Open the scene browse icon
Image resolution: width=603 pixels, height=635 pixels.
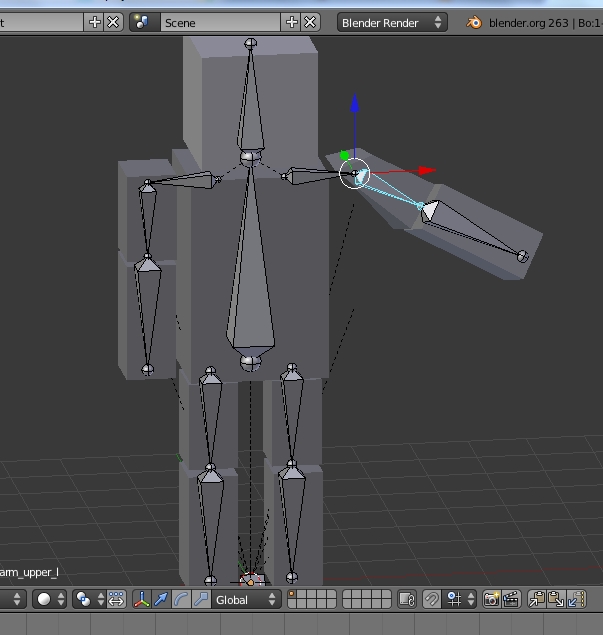pyautogui.click(x=144, y=22)
